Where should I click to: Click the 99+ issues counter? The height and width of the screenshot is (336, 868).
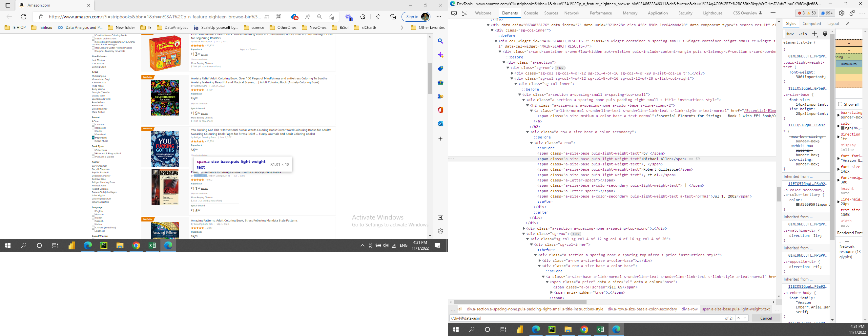click(x=827, y=13)
